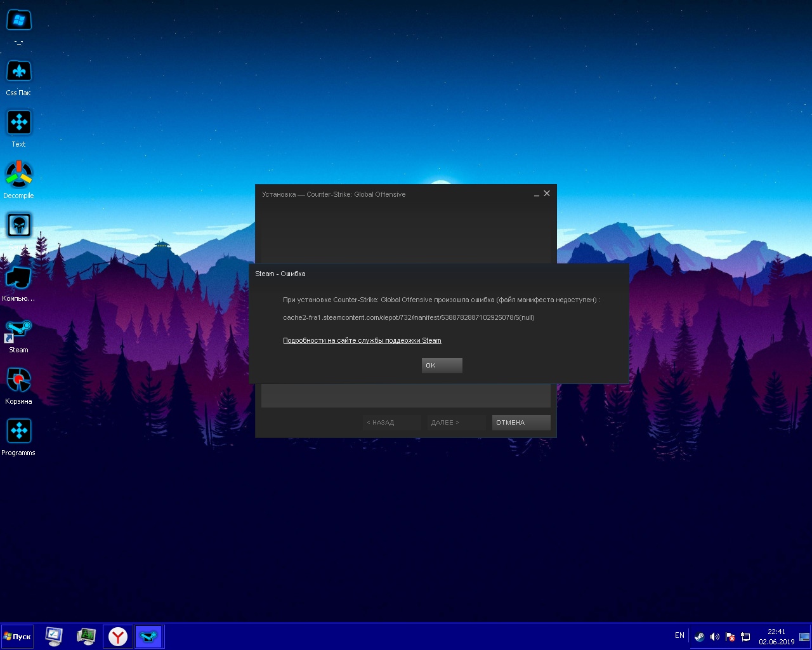Click the network connection tray icon

[x=745, y=637]
